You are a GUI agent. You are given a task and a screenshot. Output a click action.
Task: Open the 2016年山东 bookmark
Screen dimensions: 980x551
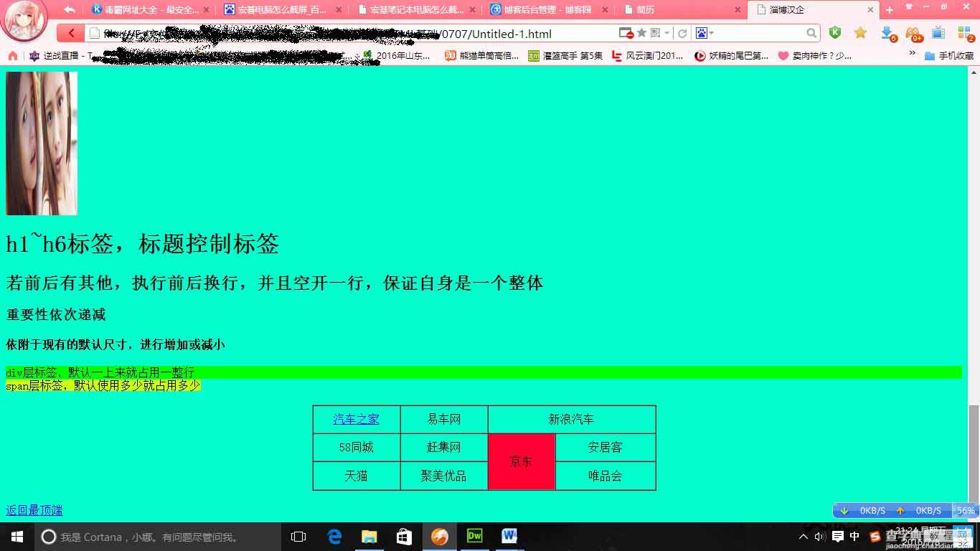[x=397, y=55]
